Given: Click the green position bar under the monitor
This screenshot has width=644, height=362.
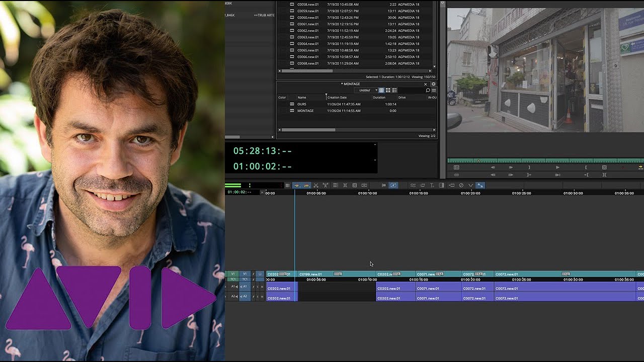Looking at the screenshot, I should (545, 161).
